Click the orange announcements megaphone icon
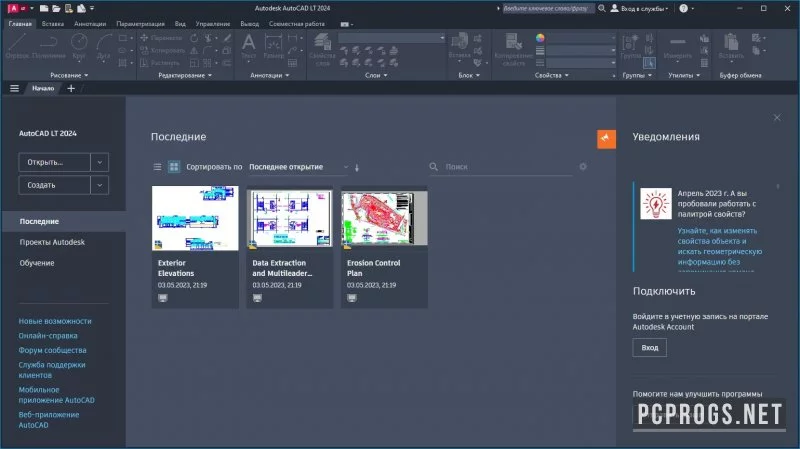Screen dimensions: 800x449 (606, 139)
